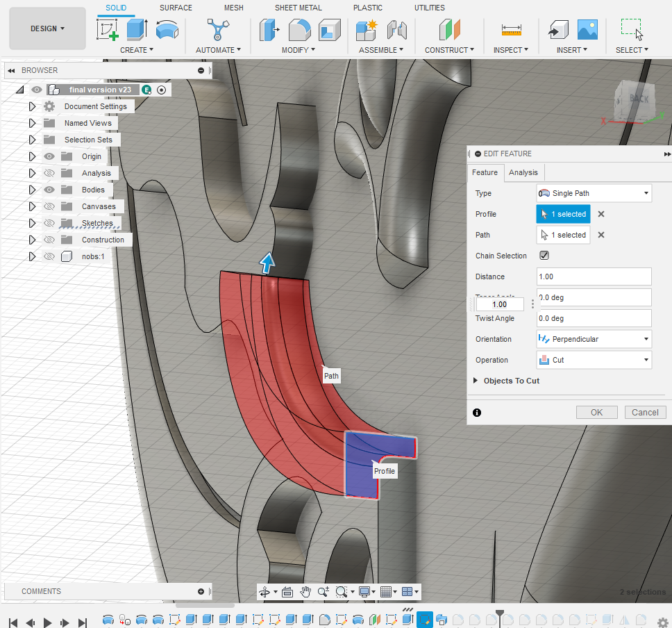672x628 pixels.
Task: Select the Create Sketch tool
Action: point(108,30)
